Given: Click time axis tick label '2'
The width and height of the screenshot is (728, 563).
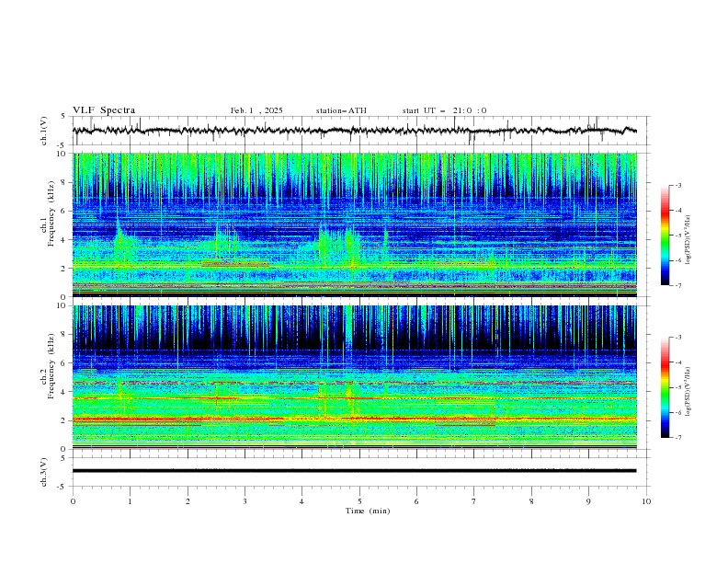Looking at the screenshot, I should click(x=188, y=501).
